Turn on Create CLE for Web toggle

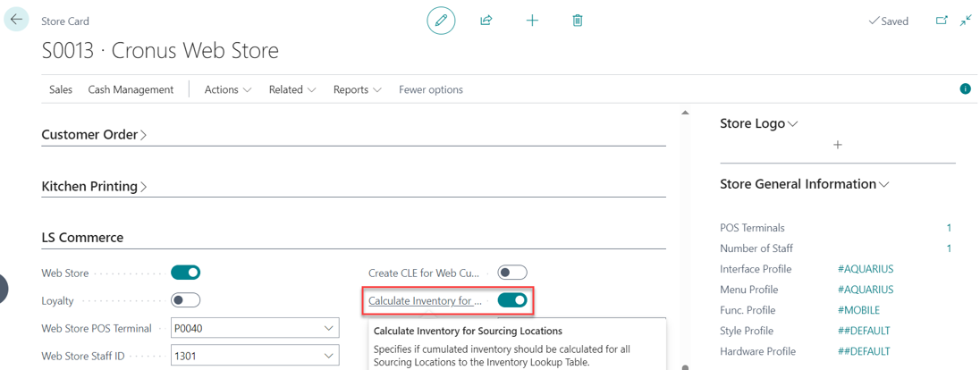(512, 273)
